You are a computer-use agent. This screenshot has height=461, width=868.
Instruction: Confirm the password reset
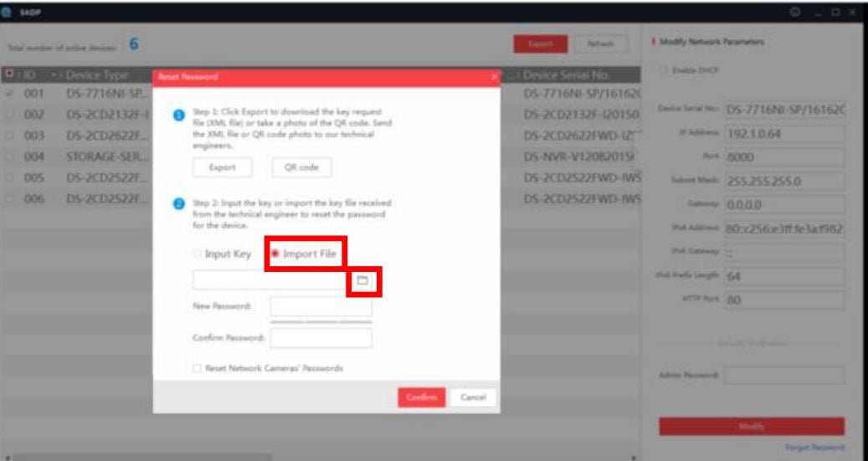[x=421, y=397]
